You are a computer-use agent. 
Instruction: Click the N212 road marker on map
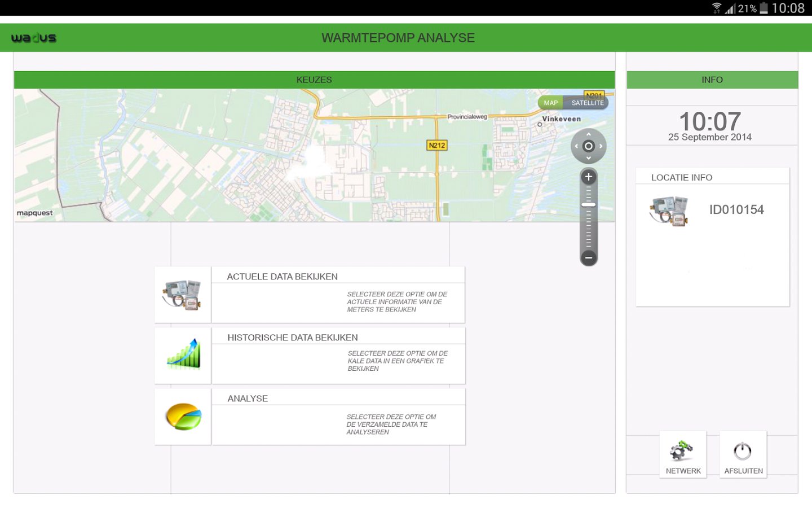click(x=437, y=145)
